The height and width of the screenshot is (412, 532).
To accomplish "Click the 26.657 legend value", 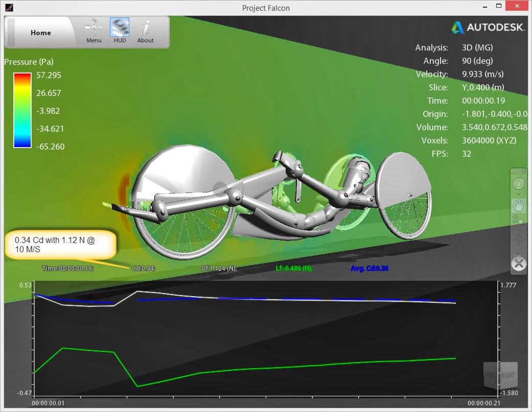I will [x=49, y=93].
